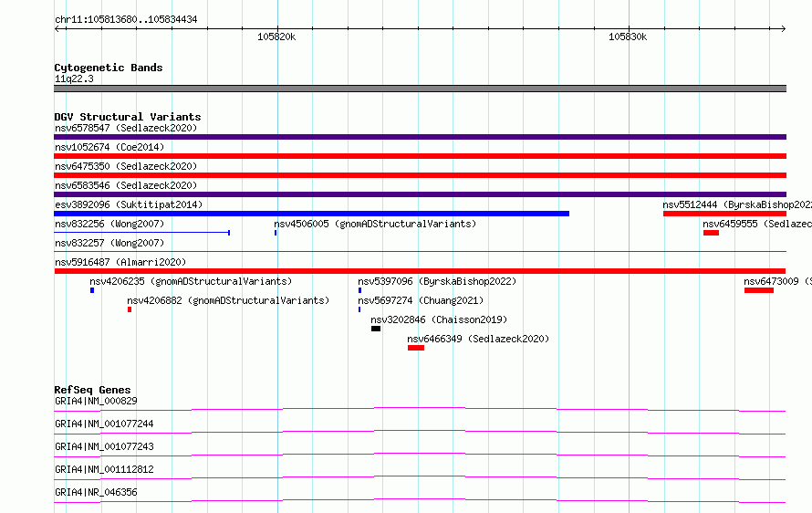This screenshot has height=513, width=812.
Task: Click the right arrow of the ruler
Action: pos(783,29)
